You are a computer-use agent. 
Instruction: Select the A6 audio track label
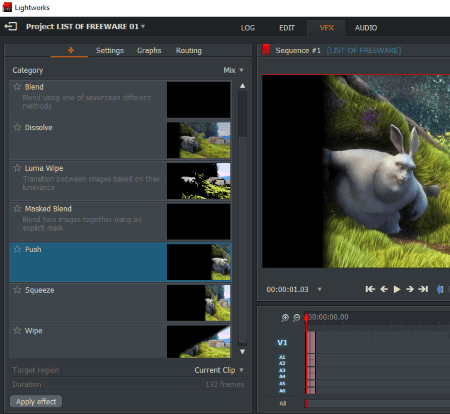coord(282,391)
